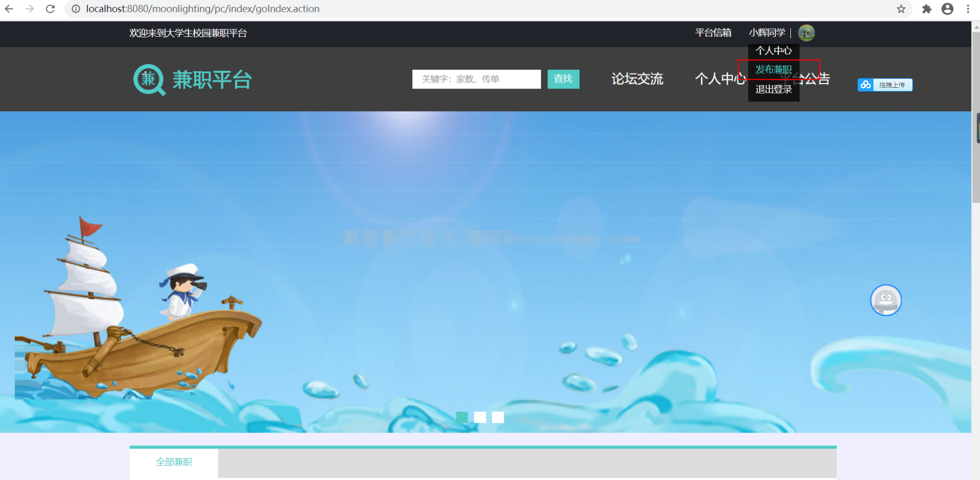The height and width of the screenshot is (480, 980).
Task: Select 退出登录 in the user dropdown
Action: [773, 89]
